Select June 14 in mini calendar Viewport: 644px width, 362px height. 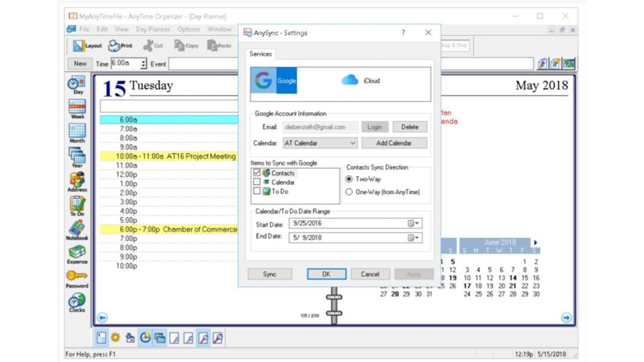point(513,278)
